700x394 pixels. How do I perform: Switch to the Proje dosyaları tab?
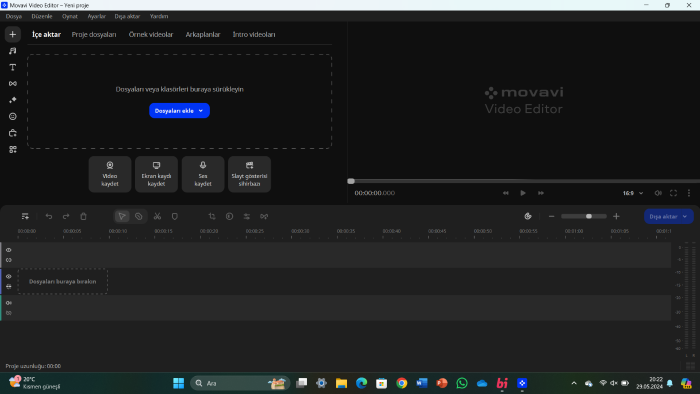tap(94, 34)
